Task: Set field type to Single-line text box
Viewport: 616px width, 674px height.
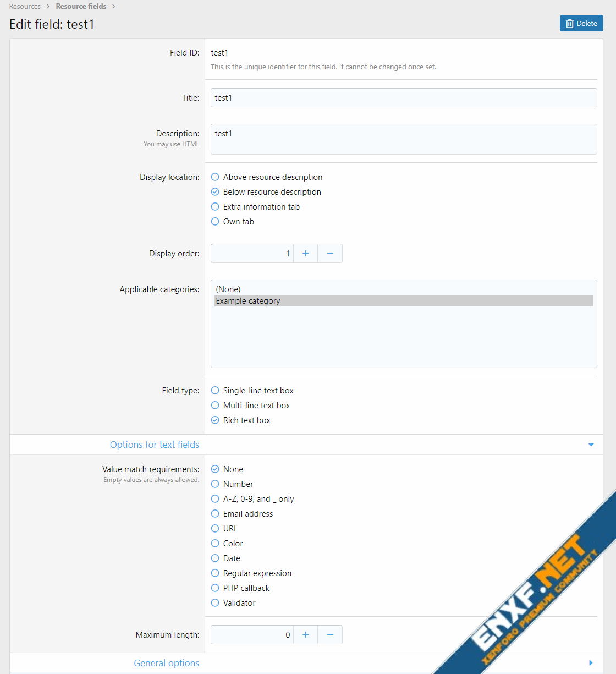Action: [x=215, y=391]
